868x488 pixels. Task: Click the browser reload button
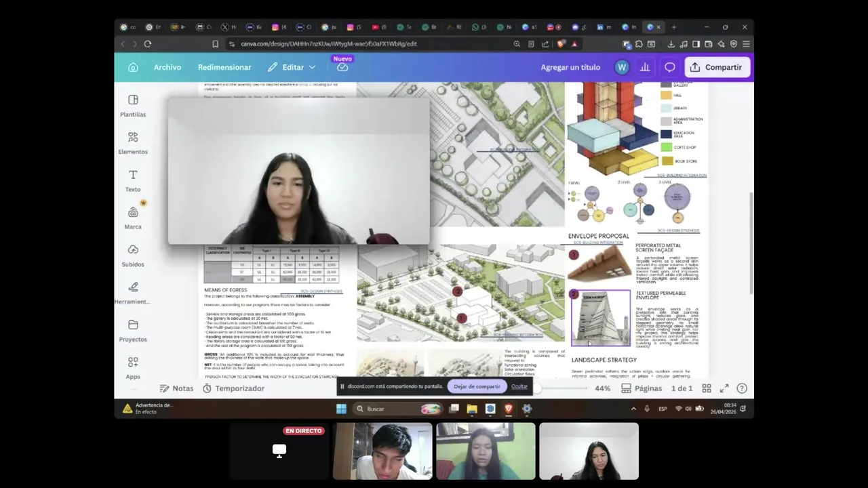[147, 44]
